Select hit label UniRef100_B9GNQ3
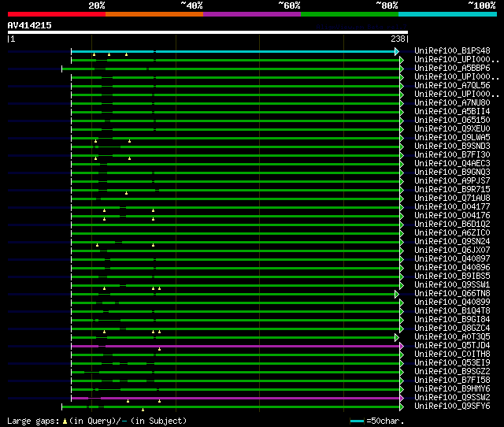 click(x=452, y=173)
